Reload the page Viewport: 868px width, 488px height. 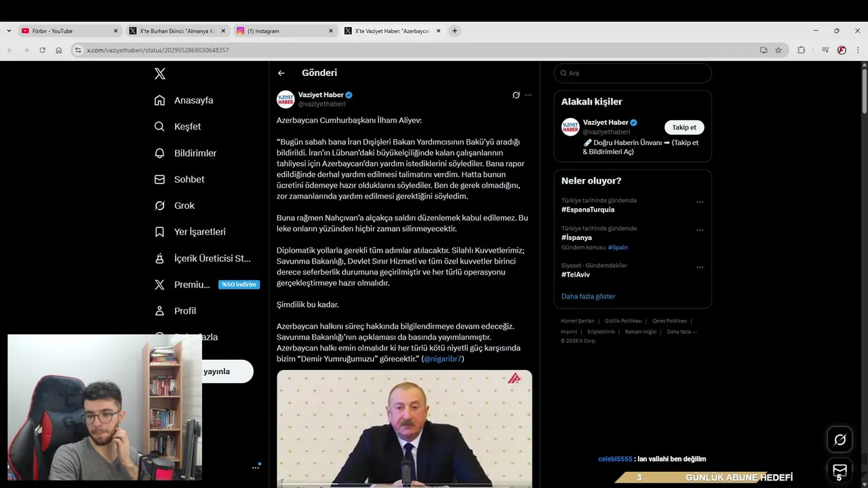click(x=42, y=50)
